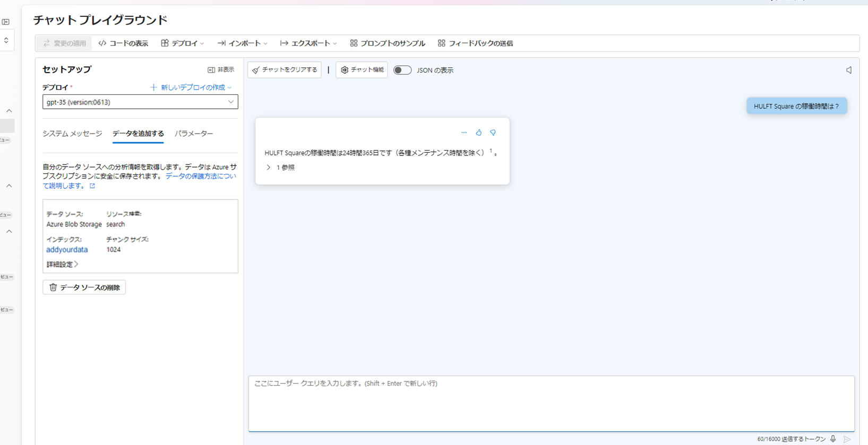The image size is (868, 445).
Task: Click the 60/16000 送信するトークン counter text
Action: tap(791, 439)
